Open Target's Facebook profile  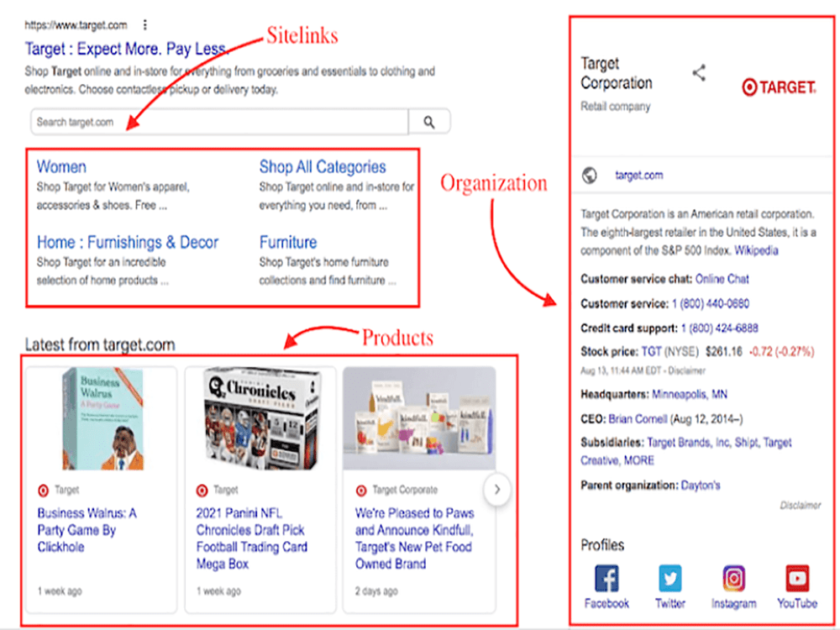click(606, 579)
